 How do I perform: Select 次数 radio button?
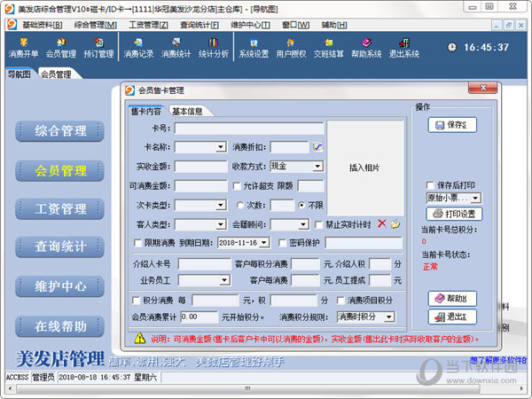pyautogui.click(x=240, y=205)
